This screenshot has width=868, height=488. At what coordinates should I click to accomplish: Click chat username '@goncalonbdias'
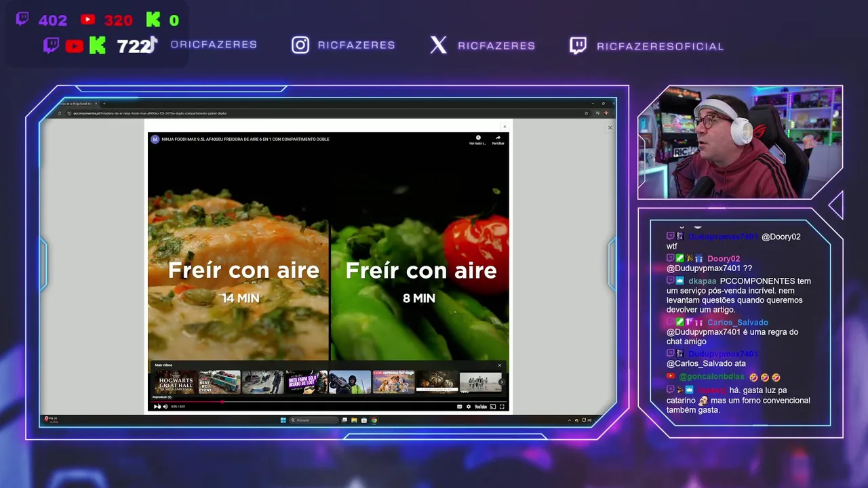[711, 377]
